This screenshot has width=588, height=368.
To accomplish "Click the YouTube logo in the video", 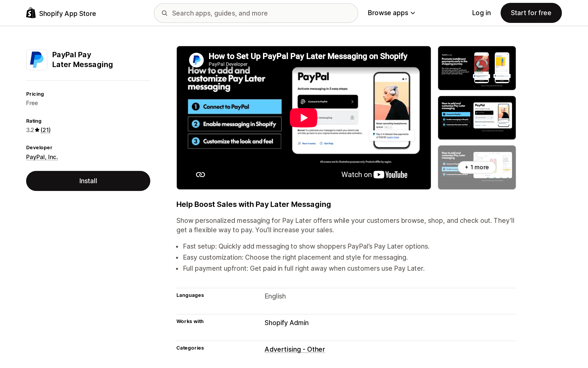I will coord(390,175).
